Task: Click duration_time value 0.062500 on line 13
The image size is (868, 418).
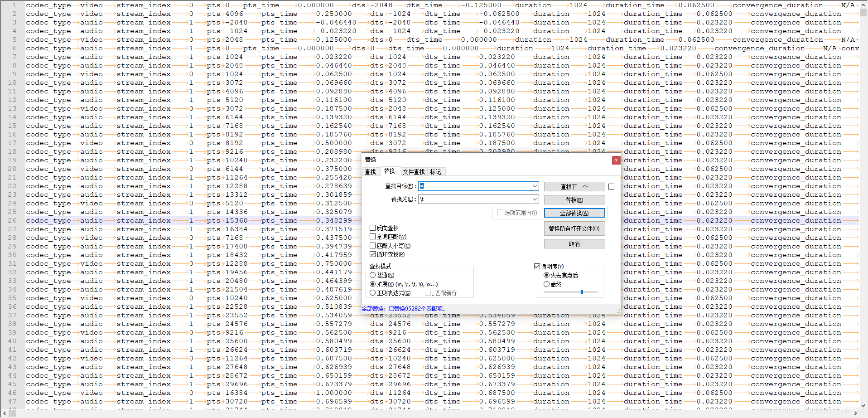Action: pos(714,109)
